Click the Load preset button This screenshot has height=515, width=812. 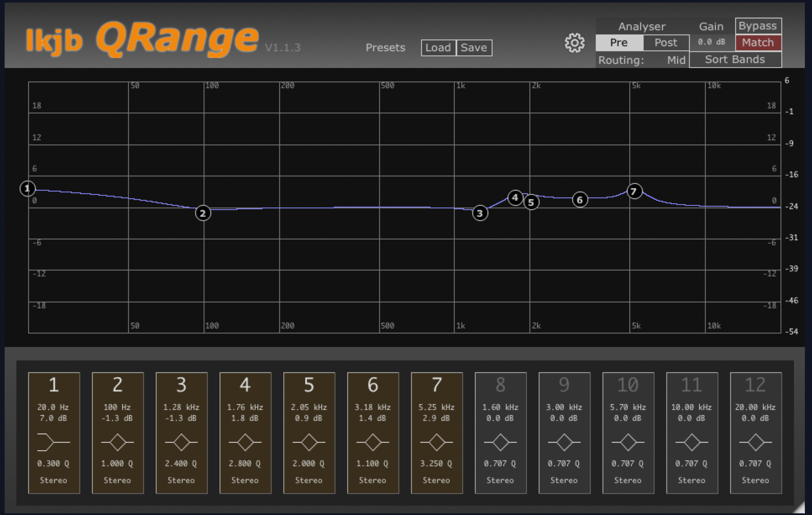coord(438,47)
